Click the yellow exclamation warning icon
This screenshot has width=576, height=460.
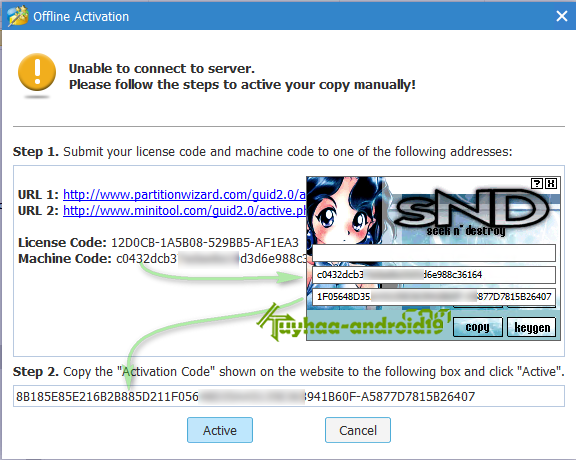37,72
